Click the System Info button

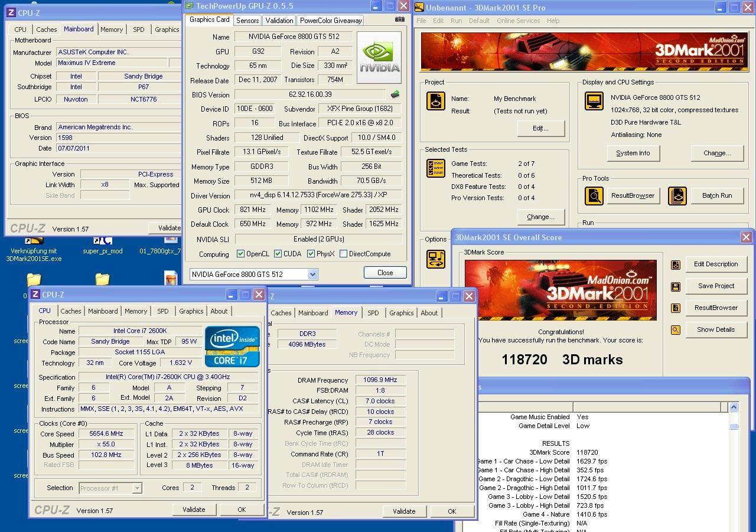pyautogui.click(x=633, y=153)
